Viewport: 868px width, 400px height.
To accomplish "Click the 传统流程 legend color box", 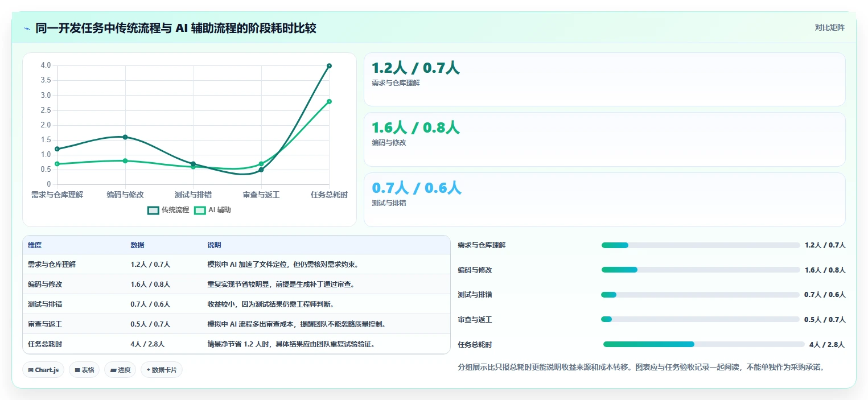I will tap(153, 210).
